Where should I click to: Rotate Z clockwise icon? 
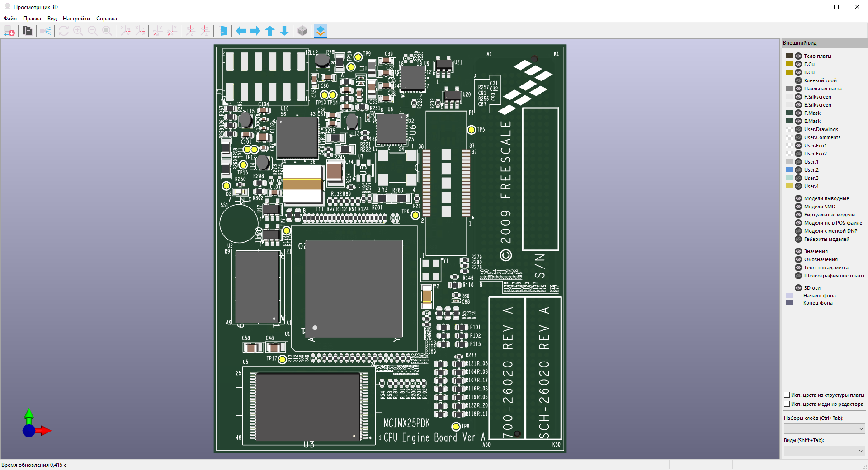pyautogui.click(x=190, y=31)
